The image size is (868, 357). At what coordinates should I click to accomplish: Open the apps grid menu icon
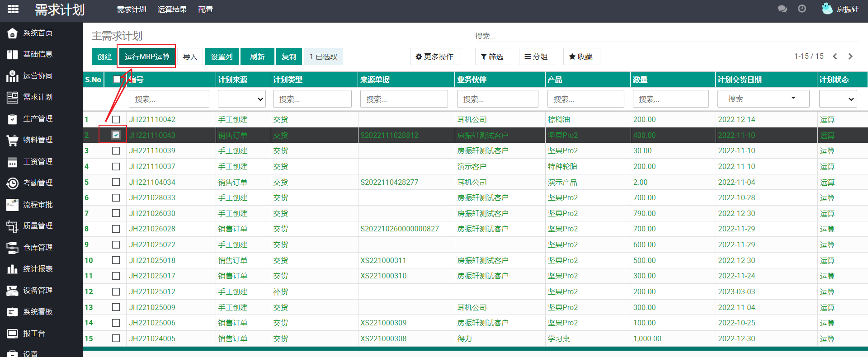point(13,9)
